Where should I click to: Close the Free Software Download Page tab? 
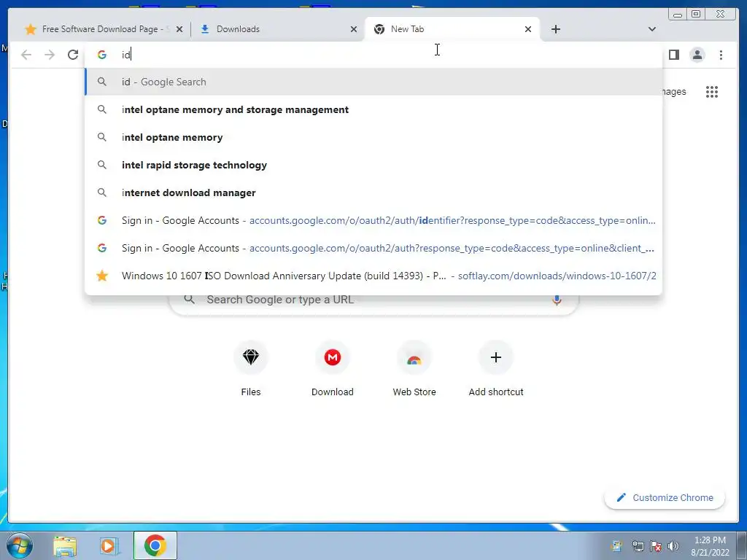coord(179,29)
